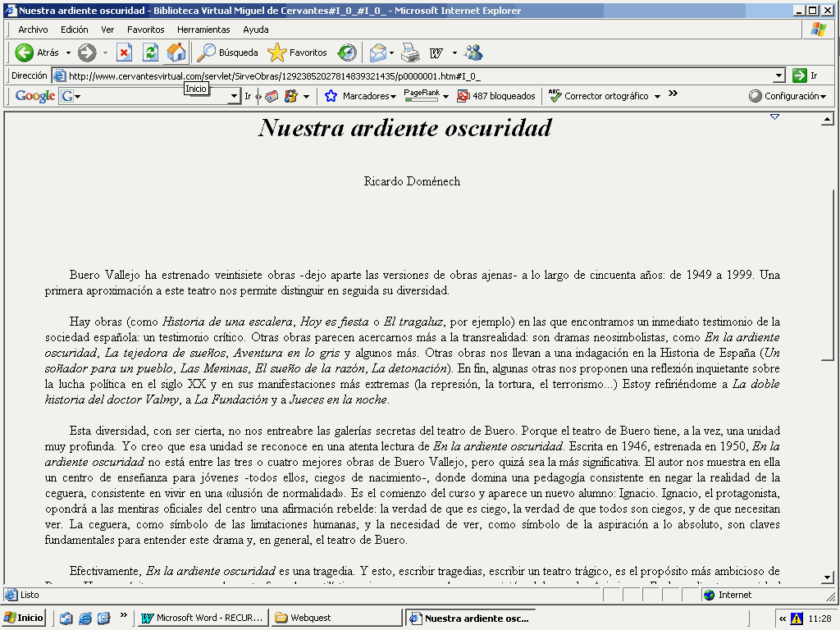
Task: Open Google toolbar Configuración
Action: pos(787,96)
